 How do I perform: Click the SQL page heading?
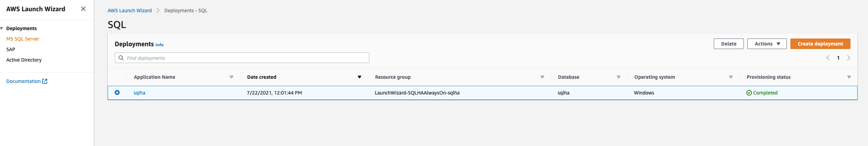[117, 25]
